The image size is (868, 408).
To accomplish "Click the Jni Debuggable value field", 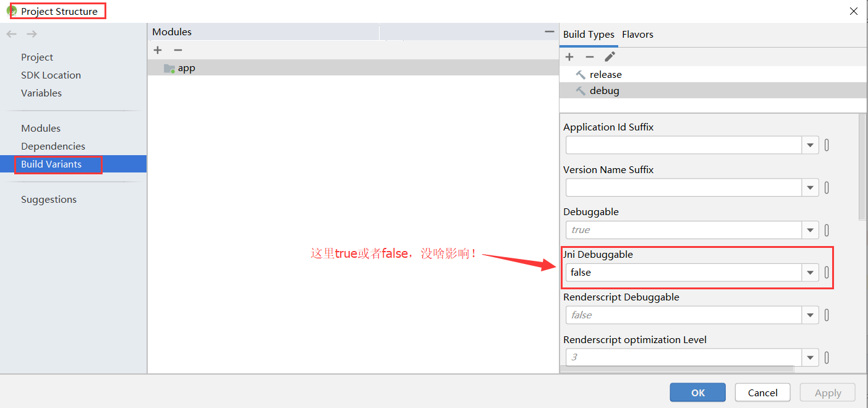I will point(684,273).
